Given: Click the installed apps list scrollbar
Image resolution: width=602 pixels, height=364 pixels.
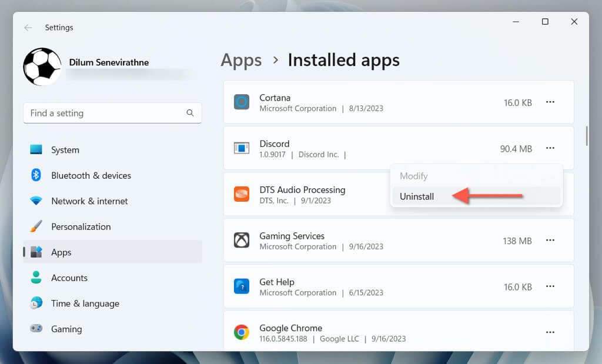Looking at the screenshot, I should pos(586,136).
